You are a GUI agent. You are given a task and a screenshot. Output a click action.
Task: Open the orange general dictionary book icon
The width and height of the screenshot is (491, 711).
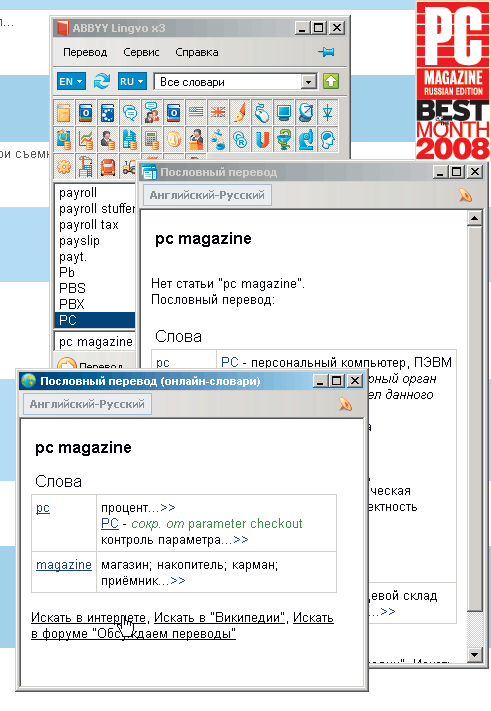(63, 112)
